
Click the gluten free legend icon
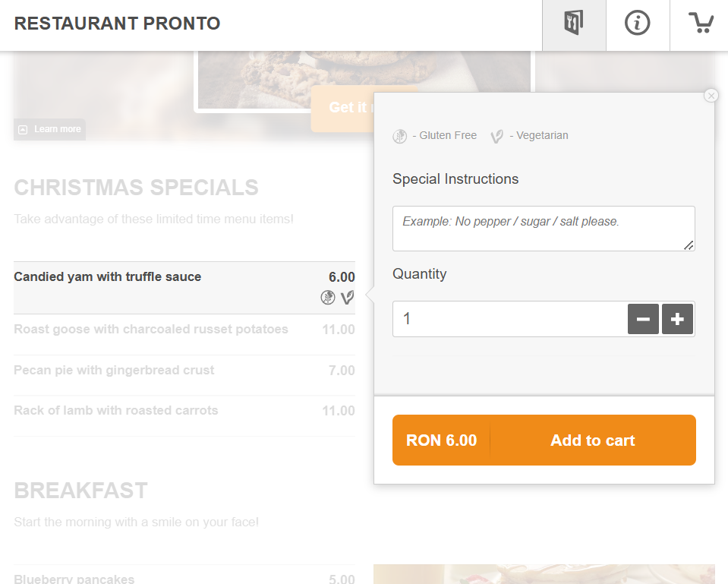pos(400,136)
